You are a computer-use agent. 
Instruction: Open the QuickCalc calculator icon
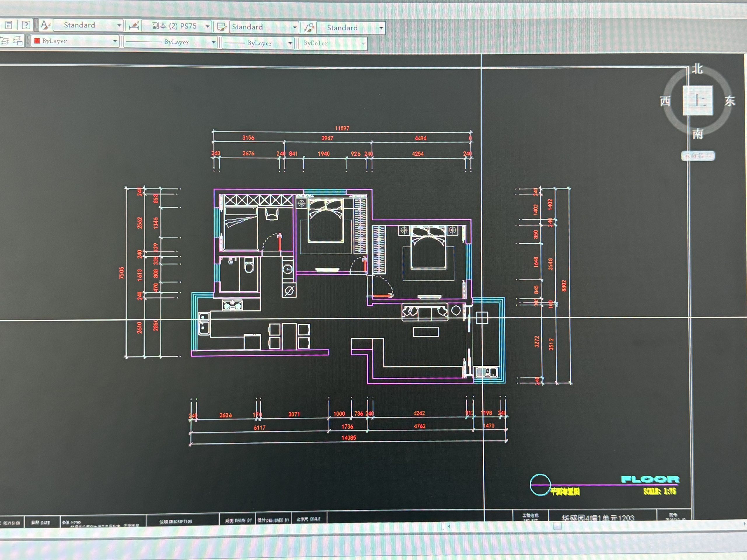(x=9, y=24)
